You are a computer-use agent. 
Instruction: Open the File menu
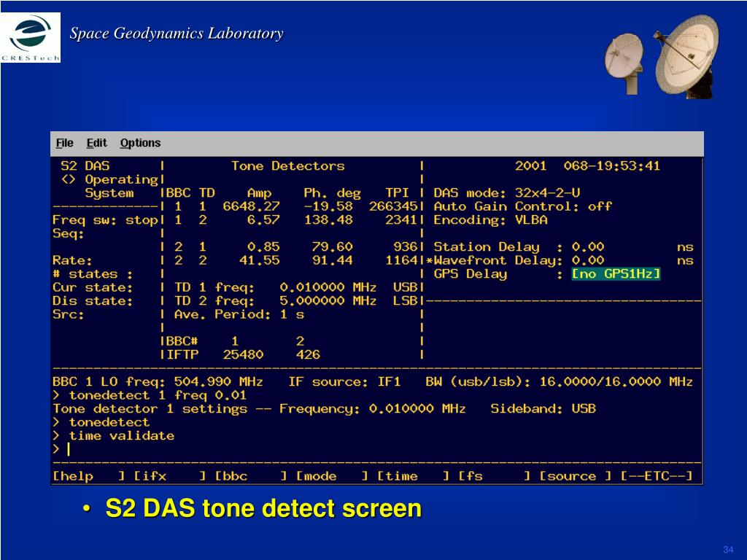[64, 144]
